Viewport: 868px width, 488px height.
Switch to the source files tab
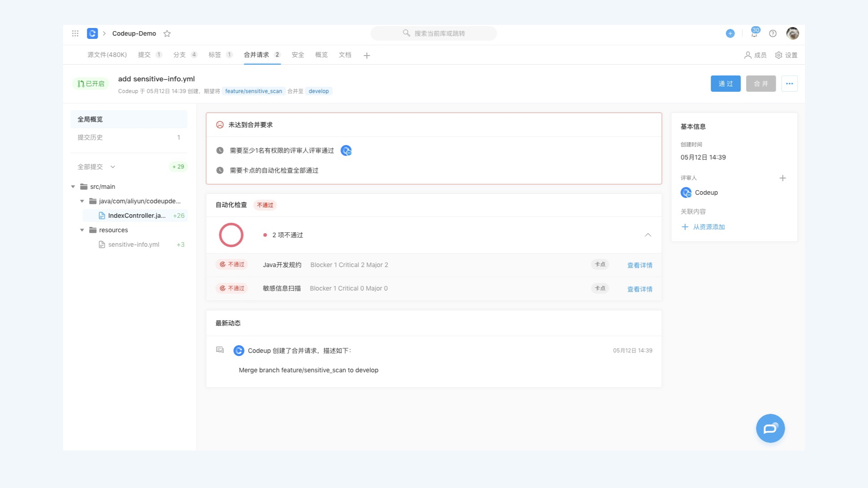[107, 55]
